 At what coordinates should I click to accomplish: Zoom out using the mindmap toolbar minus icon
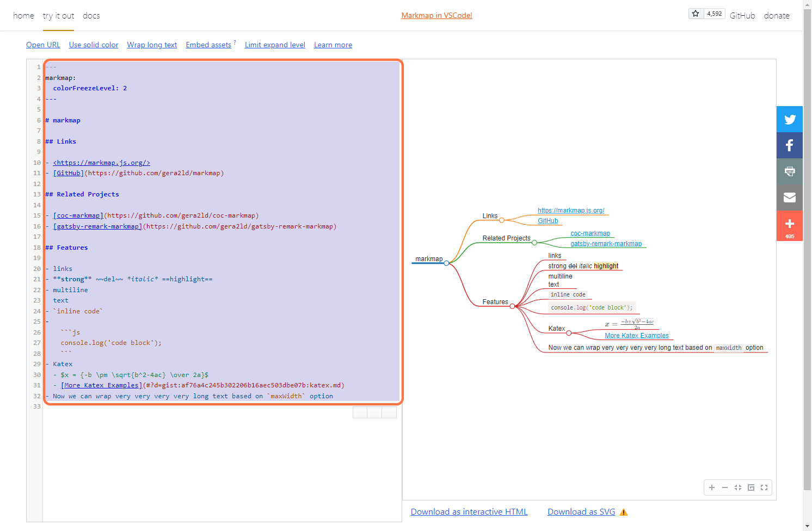pos(725,487)
